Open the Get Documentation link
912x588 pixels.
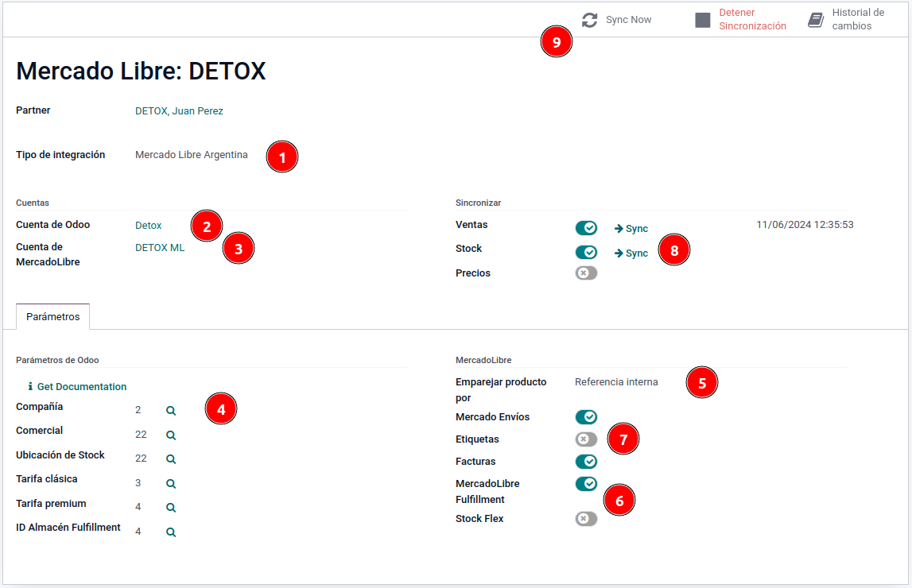82,386
